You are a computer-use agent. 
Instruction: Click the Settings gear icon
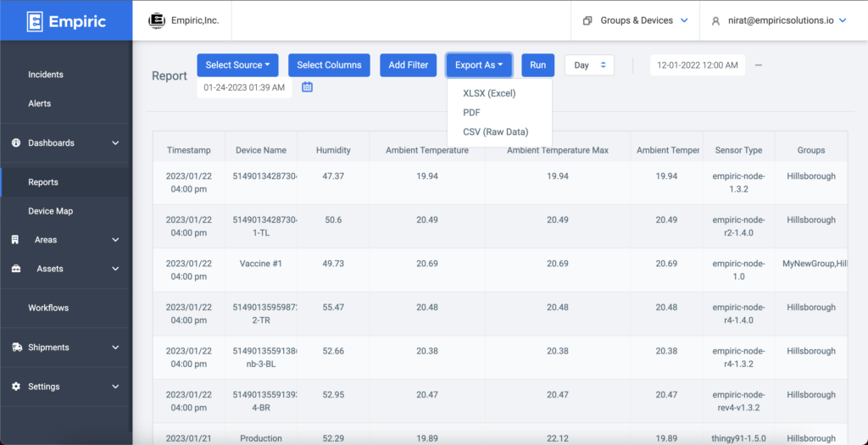click(x=16, y=387)
